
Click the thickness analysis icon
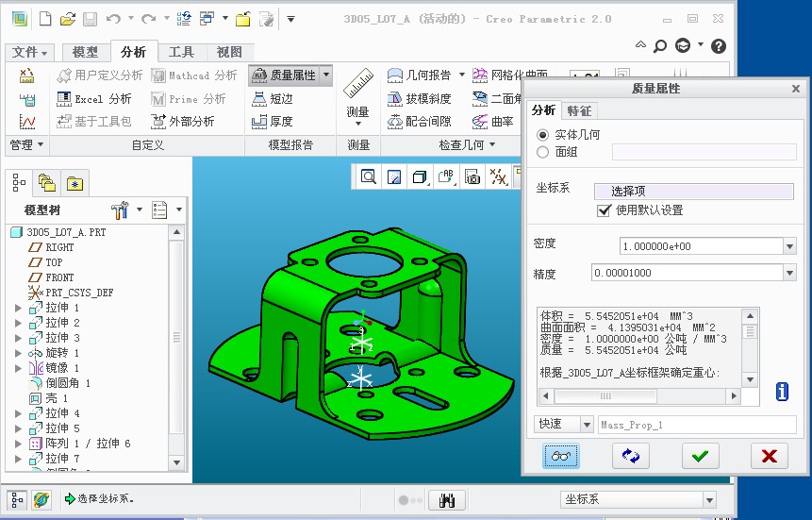click(260, 122)
